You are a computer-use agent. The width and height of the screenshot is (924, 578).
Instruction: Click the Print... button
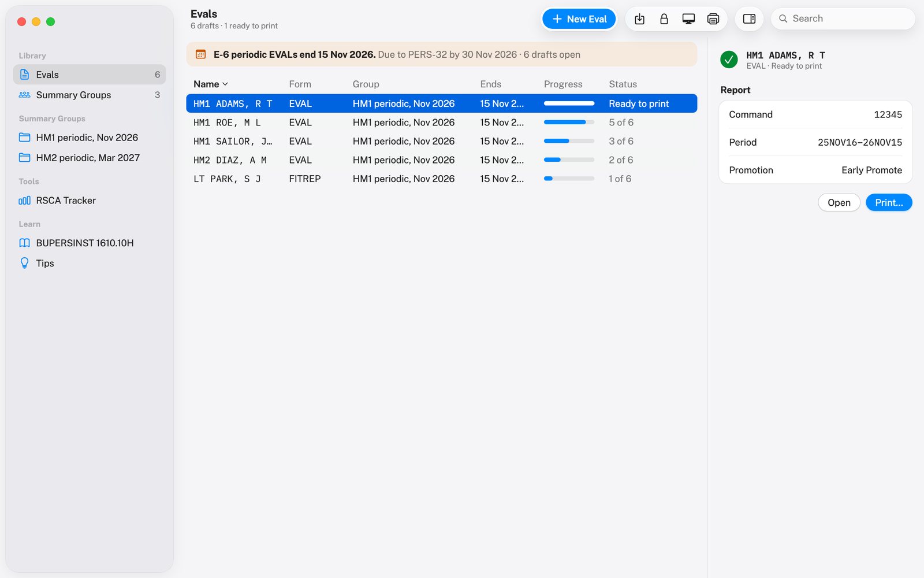pyautogui.click(x=889, y=203)
